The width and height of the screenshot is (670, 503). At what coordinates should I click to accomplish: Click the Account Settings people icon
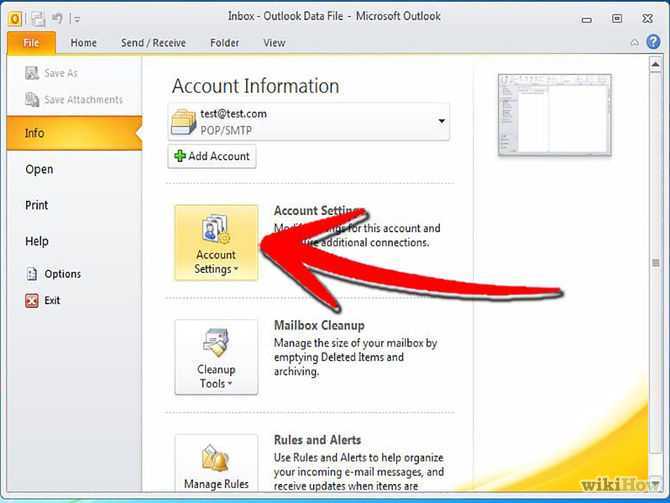click(216, 229)
